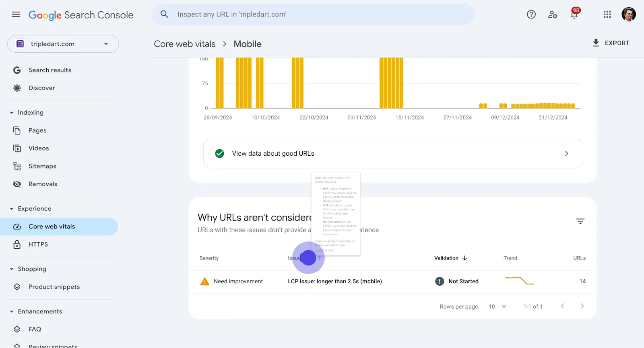644x348 pixels.
Task: Click the Not Started status icon
Action: 440,282
